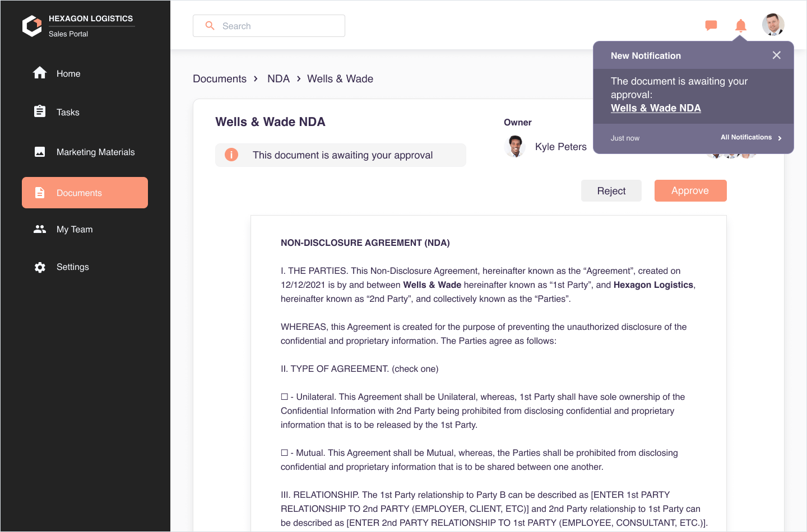Screen dimensions: 807x532
Task: Click the notification bell icon
Action: 740,25
